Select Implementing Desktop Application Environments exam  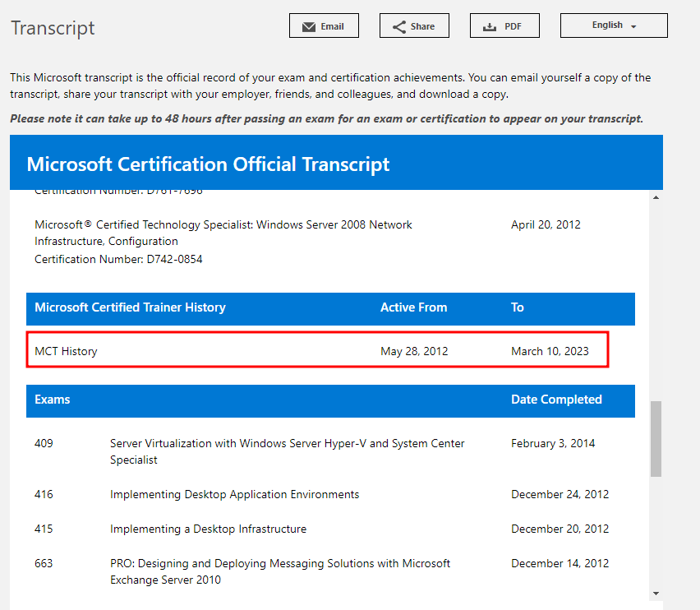tap(234, 494)
